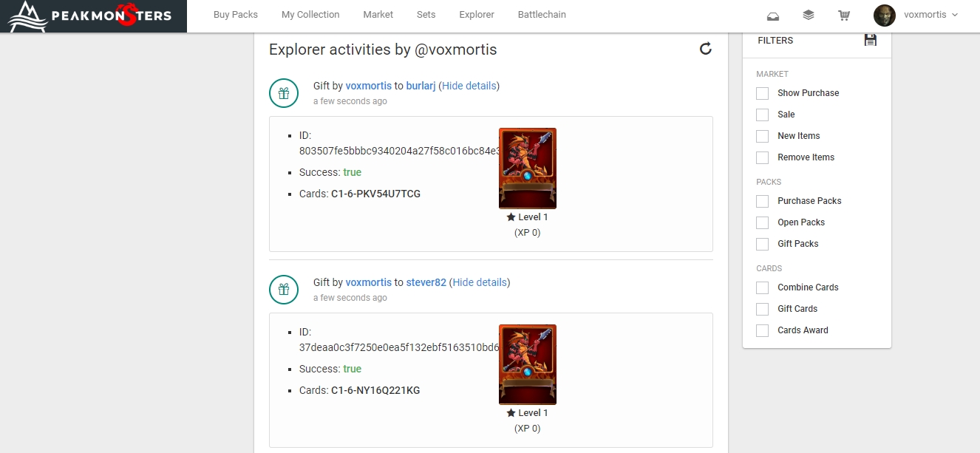The image size is (980, 453).
Task: Open Buy Packs page
Action: coord(236,15)
